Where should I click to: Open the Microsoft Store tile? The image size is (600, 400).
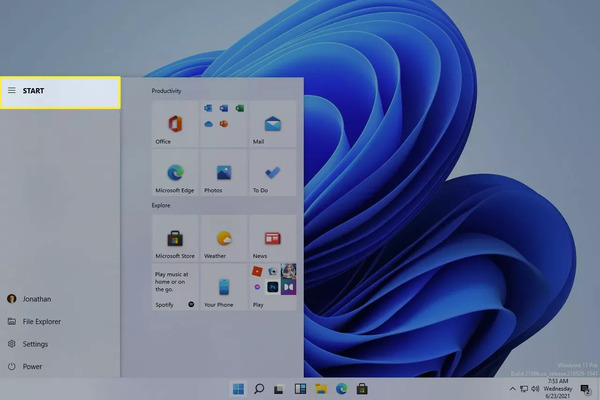pyautogui.click(x=175, y=238)
